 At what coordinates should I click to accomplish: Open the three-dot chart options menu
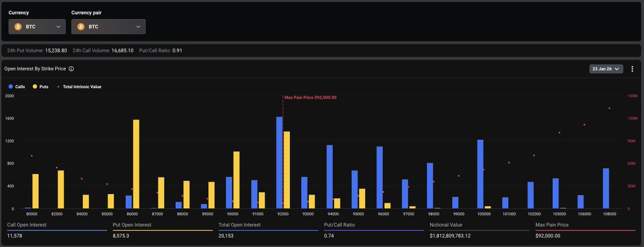point(633,69)
